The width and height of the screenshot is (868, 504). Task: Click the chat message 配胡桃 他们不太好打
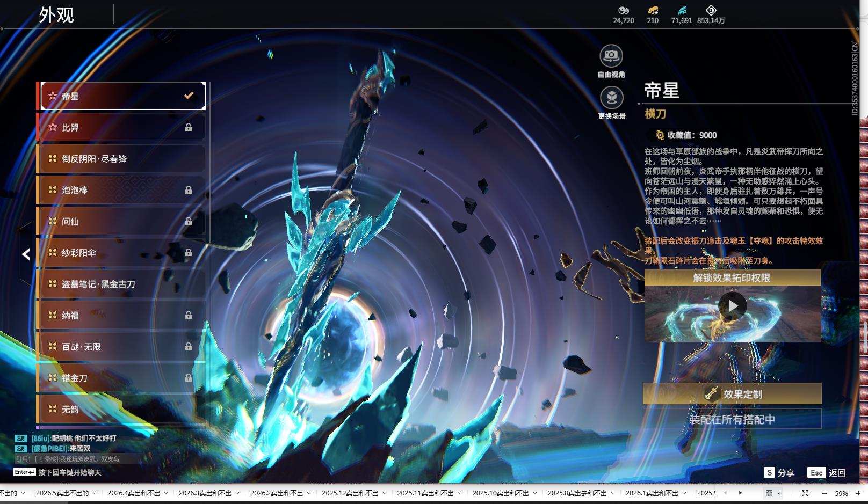click(84, 439)
